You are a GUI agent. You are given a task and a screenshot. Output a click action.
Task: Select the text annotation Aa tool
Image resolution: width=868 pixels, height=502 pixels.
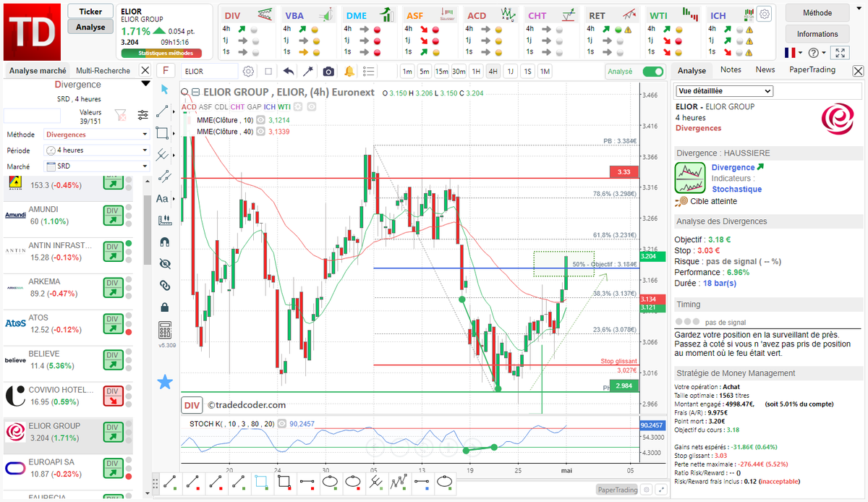tap(162, 198)
